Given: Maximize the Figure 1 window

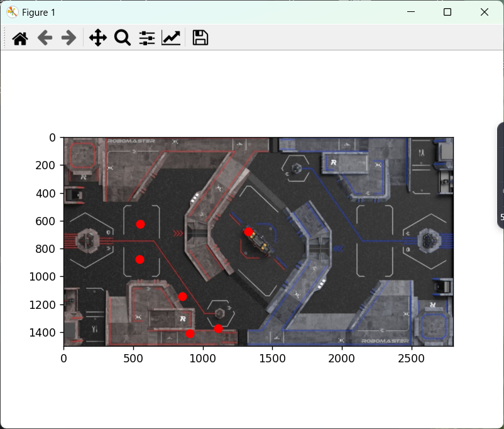Looking at the screenshot, I should 447,12.
